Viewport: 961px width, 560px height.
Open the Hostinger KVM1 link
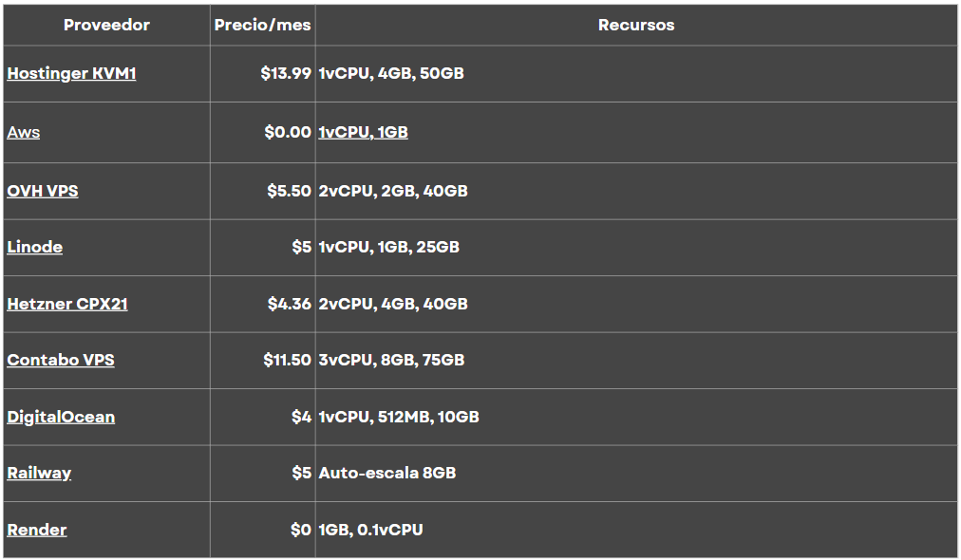(71, 73)
